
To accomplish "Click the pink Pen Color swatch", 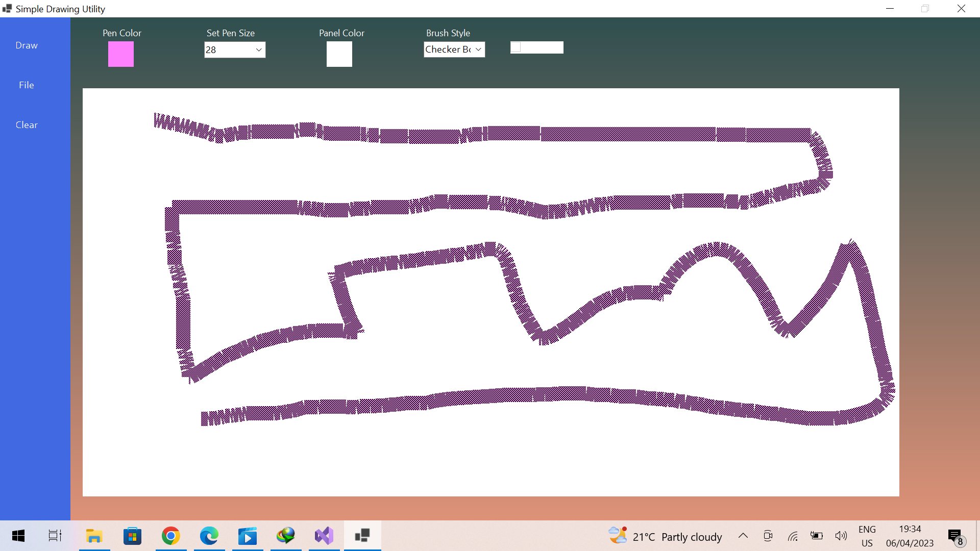I will pyautogui.click(x=121, y=54).
